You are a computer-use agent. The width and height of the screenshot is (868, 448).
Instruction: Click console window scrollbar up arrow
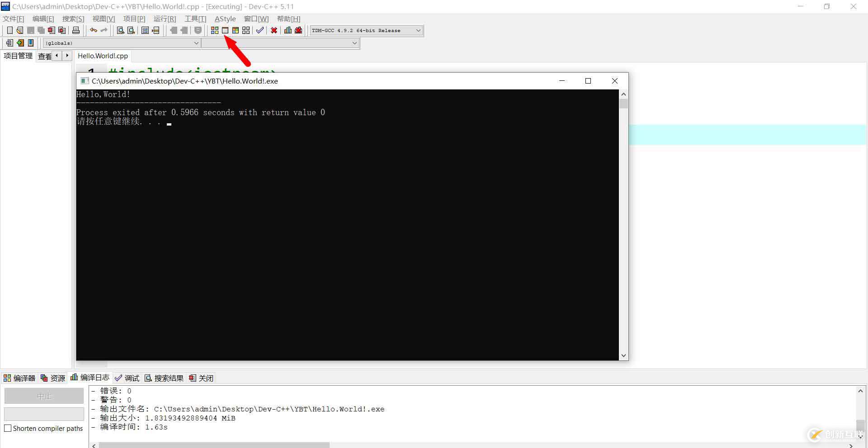(623, 94)
